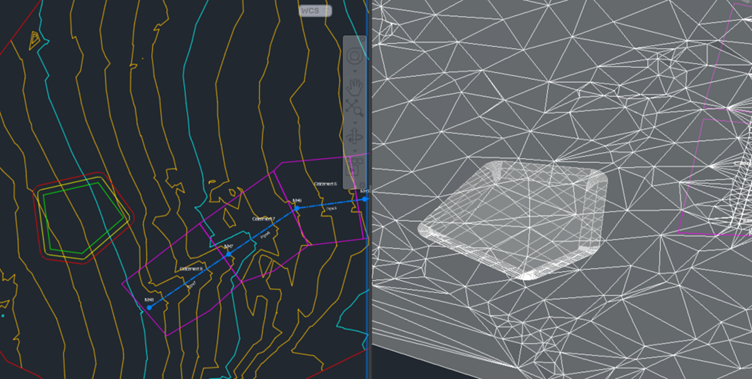Image resolution: width=752 pixels, height=379 pixels.
Task: Select the MH7 manhole node
Action: (229, 254)
